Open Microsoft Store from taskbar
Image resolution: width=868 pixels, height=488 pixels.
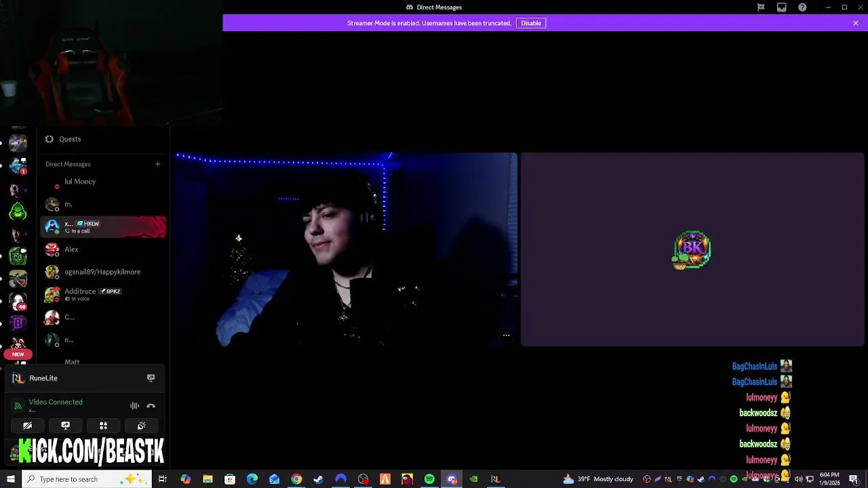[230, 479]
